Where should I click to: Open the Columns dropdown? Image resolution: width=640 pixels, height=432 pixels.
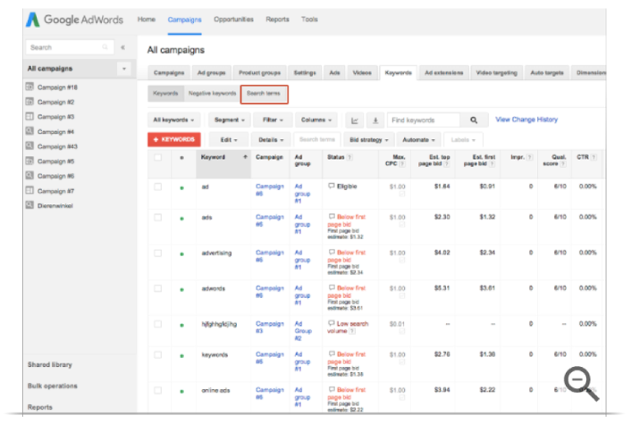tap(316, 120)
